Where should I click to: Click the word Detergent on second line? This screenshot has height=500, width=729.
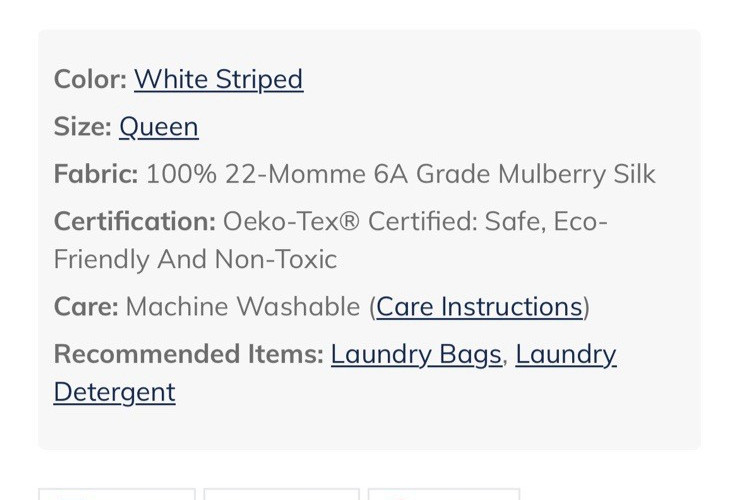point(114,393)
